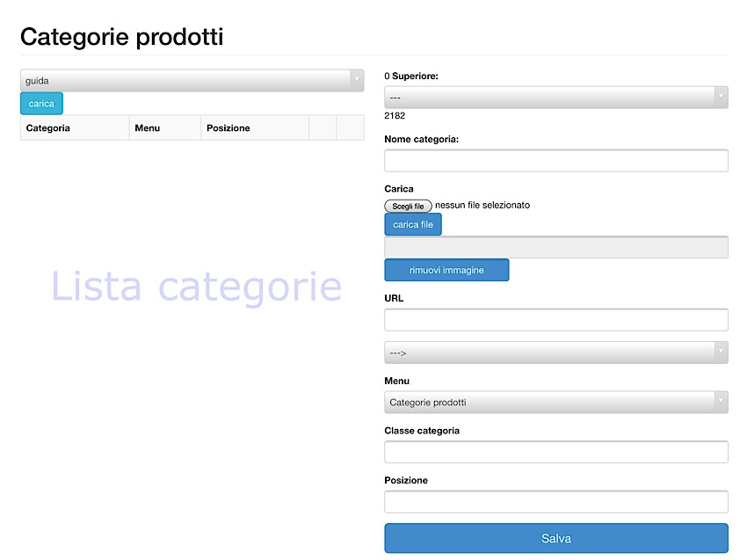Viewport: 747px width, 560px height.
Task: Click the dropdown arrow on the Menu selector
Action: click(x=722, y=402)
